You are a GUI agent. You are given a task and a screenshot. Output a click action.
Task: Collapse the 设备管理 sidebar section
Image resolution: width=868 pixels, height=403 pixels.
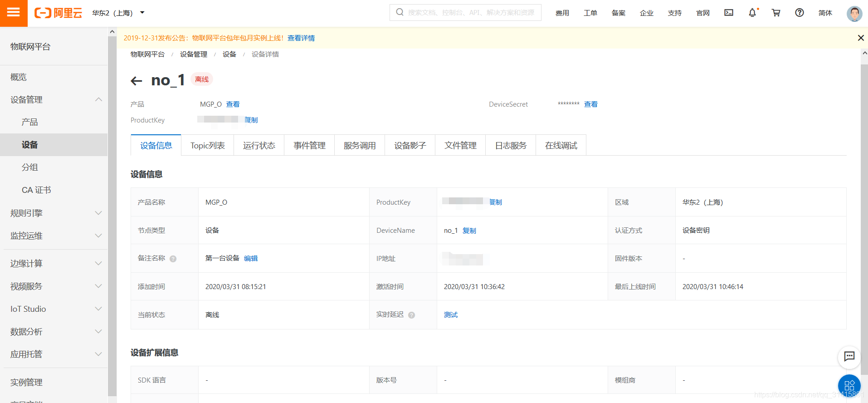click(x=98, y=99)
